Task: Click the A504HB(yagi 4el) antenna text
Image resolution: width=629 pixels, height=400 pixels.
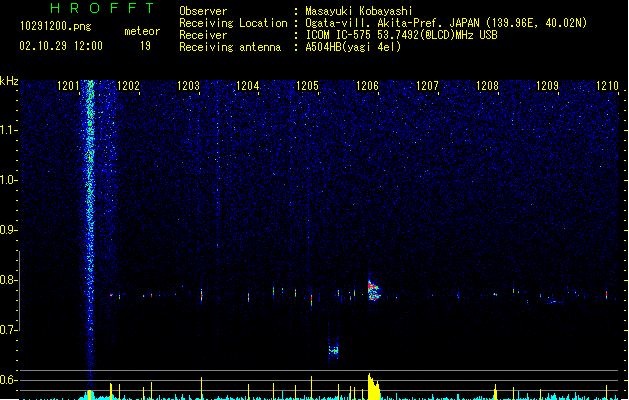Action: (353, 47)
